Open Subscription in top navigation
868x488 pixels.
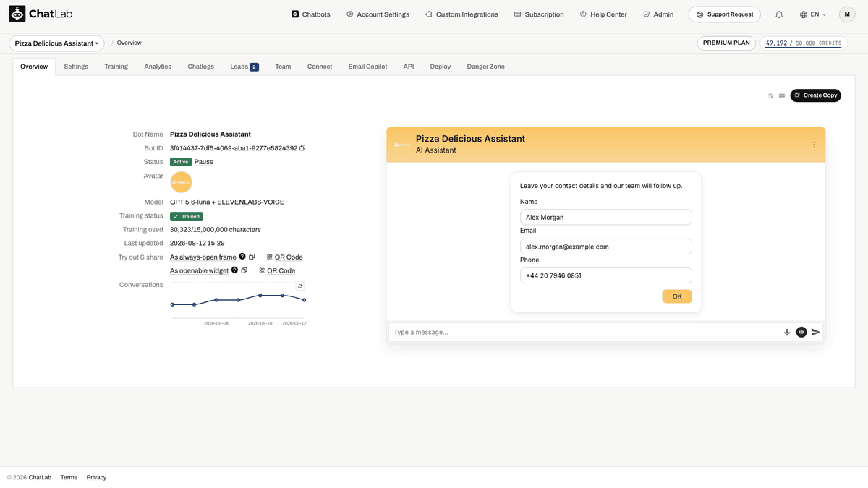tap(539, 14)
